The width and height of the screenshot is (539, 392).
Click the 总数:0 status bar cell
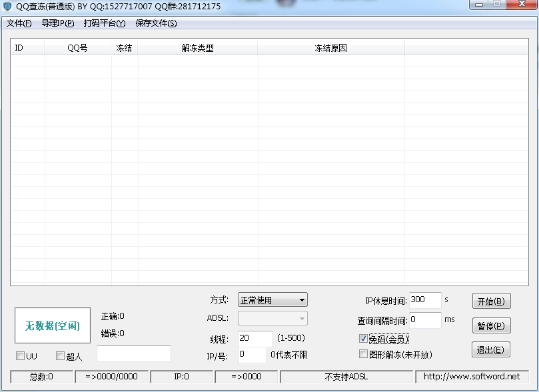(x=41, y=377)
